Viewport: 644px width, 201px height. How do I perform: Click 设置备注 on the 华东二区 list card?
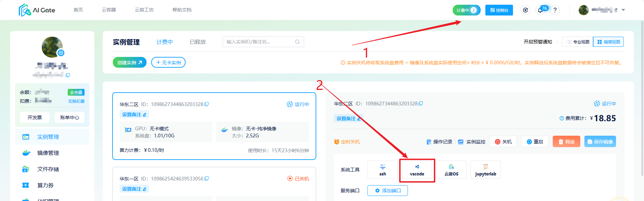(x=134, y=114)
